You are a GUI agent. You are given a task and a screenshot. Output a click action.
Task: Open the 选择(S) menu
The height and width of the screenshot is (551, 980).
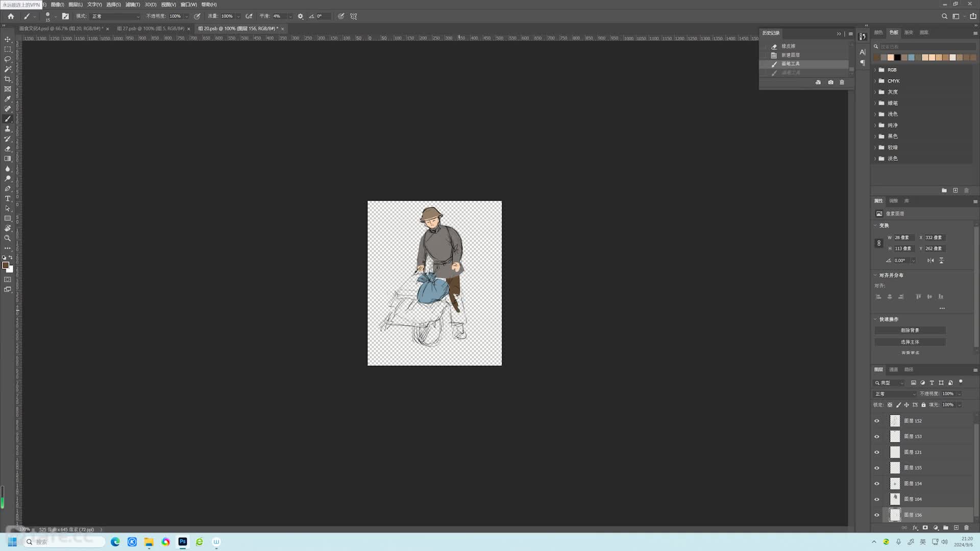(113, 5)
